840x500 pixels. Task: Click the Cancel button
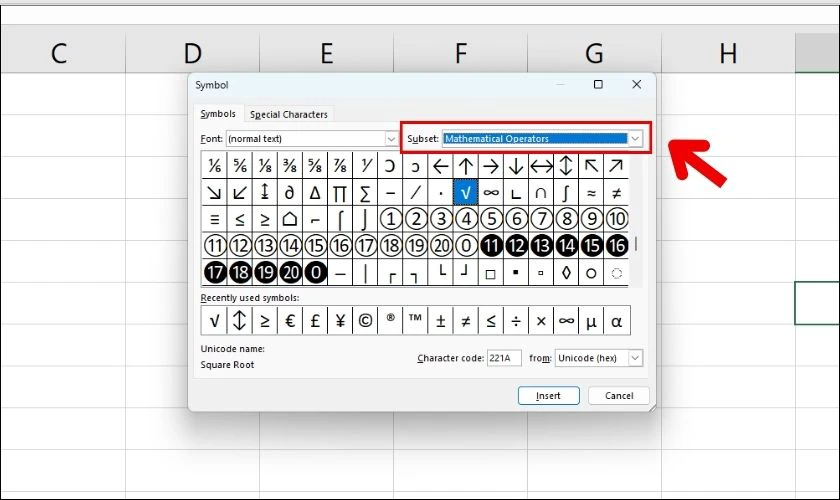point(619,395)
